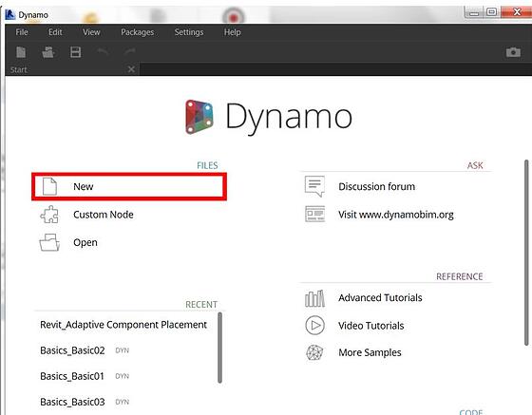Go to the Discussion forum link
532x415 pixels.
(x=376, y=186)
